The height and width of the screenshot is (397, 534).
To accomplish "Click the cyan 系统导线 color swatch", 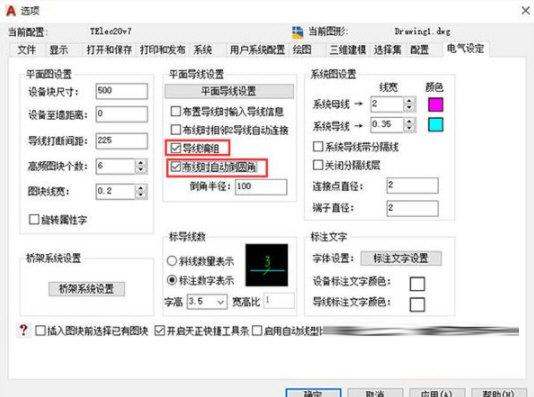I will tap(436, 125).
